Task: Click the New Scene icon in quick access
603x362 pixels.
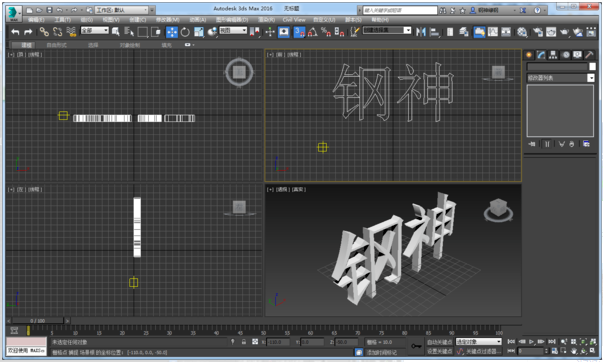Action: (x=30, y=10)
